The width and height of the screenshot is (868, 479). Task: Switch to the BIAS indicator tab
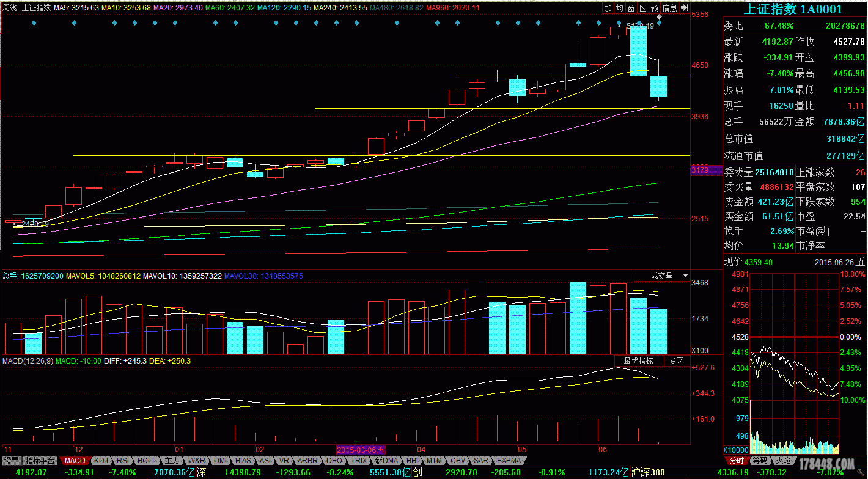[243, 460]
